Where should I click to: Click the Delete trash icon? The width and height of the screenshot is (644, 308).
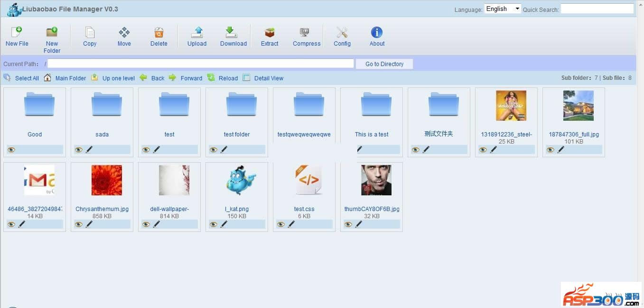coord(159,32)
